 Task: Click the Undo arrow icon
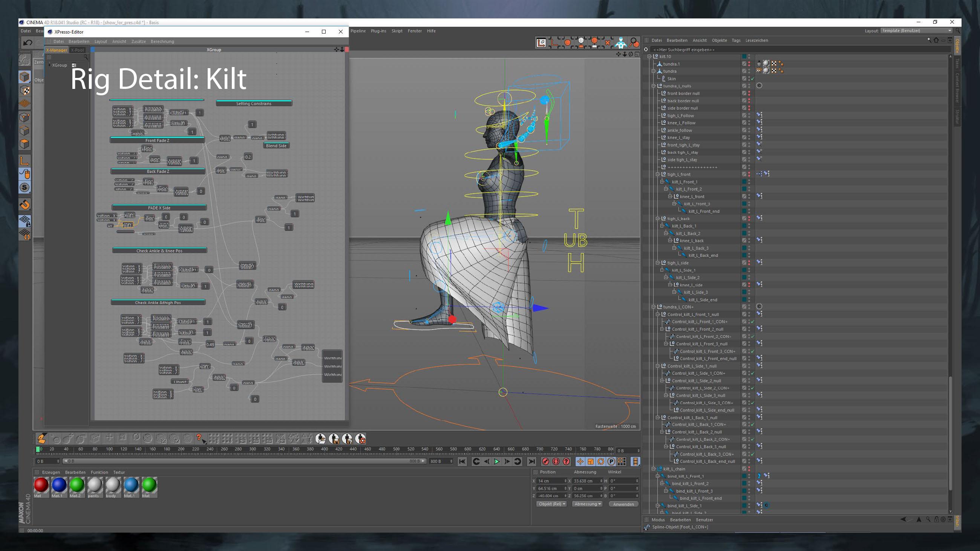pos(27,43)
